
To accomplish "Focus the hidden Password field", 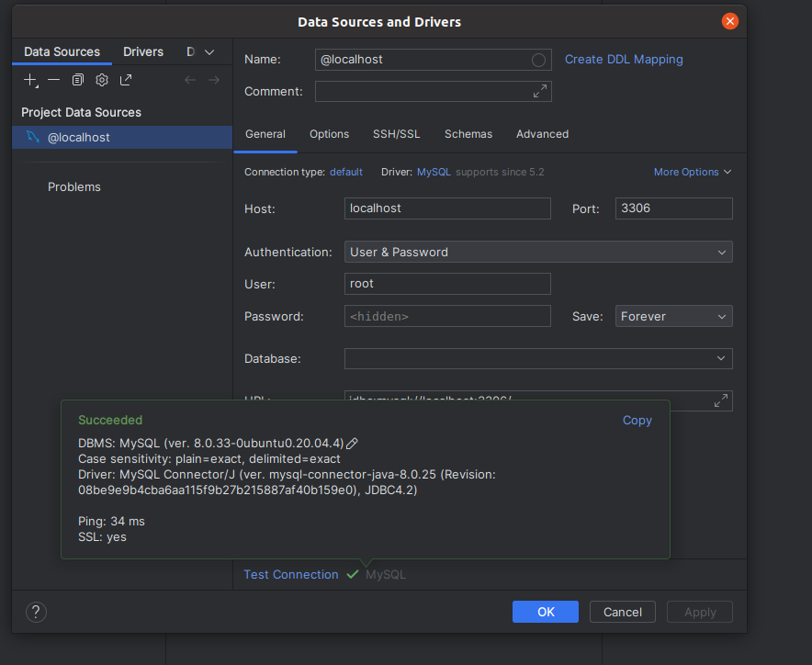I will 447,316.
